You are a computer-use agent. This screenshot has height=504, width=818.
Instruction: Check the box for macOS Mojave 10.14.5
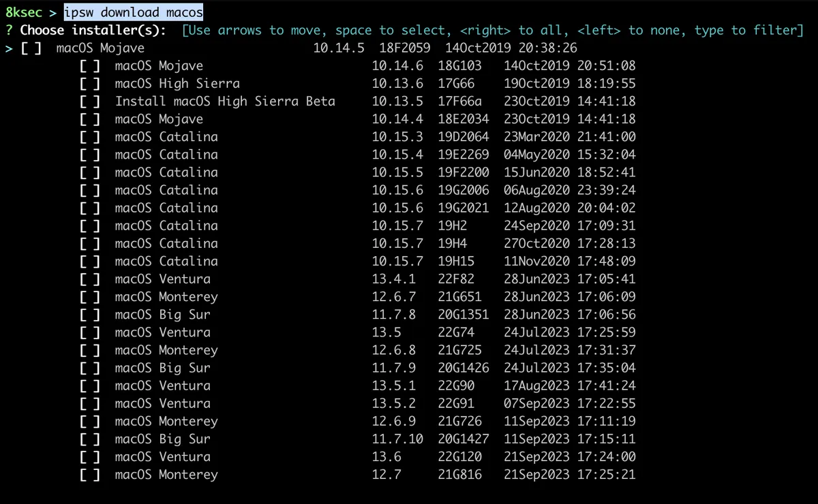32,48
